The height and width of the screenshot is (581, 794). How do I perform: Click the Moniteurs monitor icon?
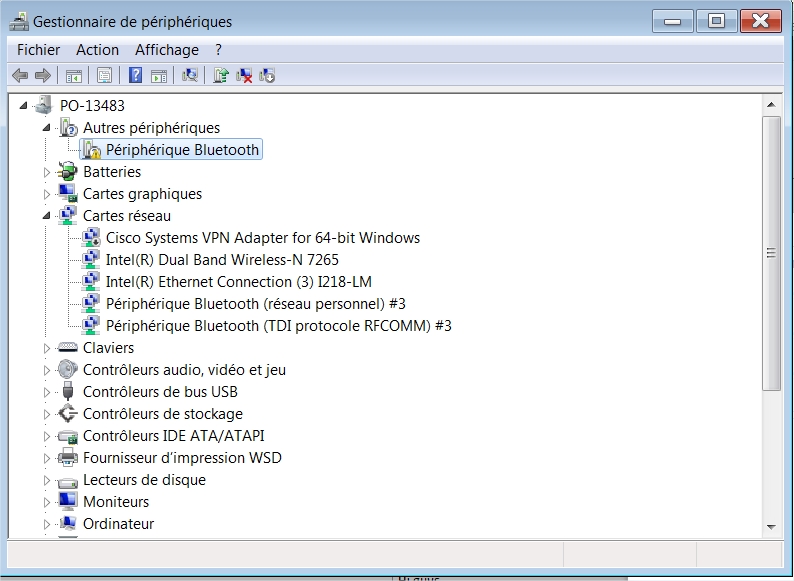(67, 501)
